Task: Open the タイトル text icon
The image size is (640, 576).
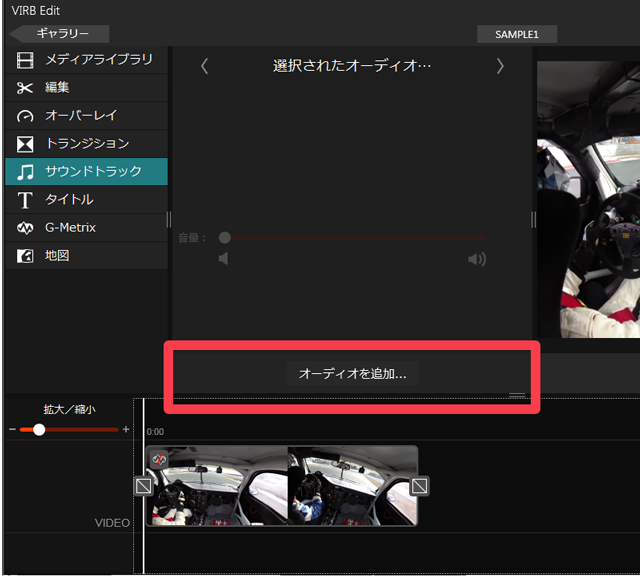Action: tap(25, 200)
